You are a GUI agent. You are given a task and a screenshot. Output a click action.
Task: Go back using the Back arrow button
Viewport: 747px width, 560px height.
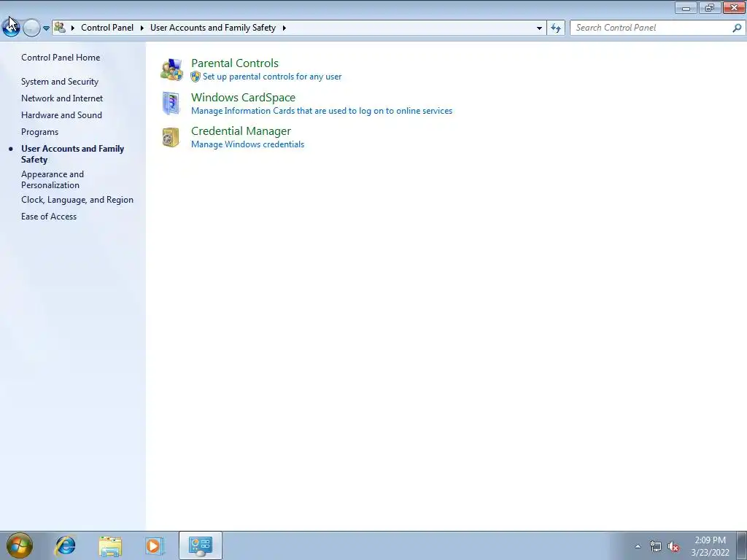pos(11,28)
